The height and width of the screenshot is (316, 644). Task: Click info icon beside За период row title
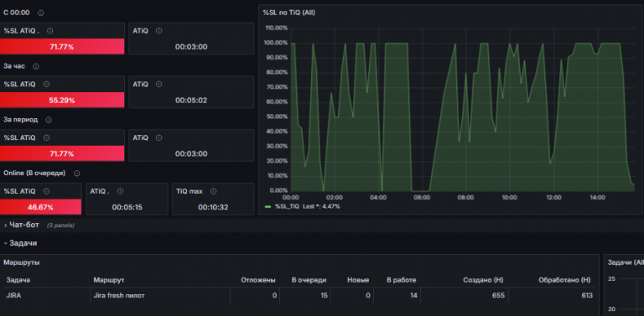[x=49, y=120]
